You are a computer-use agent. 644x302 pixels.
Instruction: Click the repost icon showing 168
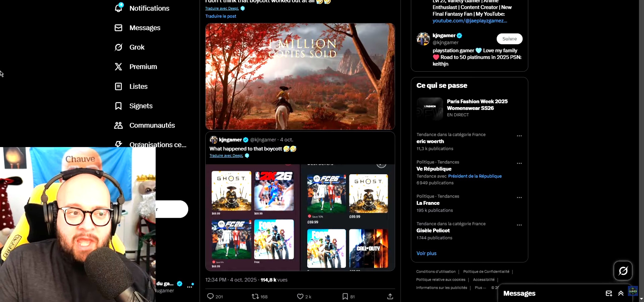(x=255, y=296)
